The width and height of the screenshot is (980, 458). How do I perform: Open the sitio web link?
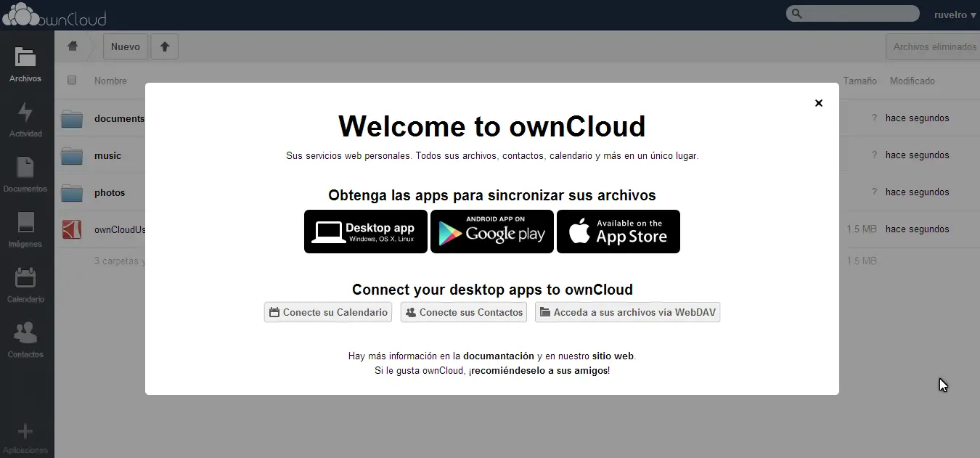click(x=613, y=356)
